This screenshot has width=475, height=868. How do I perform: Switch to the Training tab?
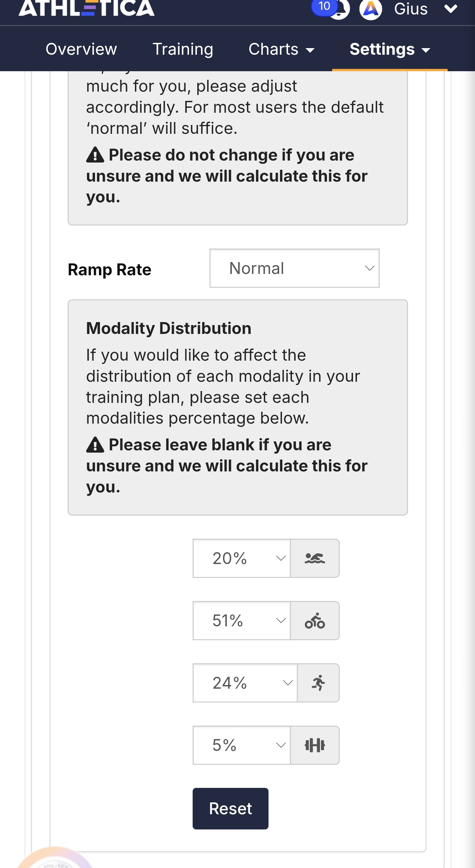(183, 49)
